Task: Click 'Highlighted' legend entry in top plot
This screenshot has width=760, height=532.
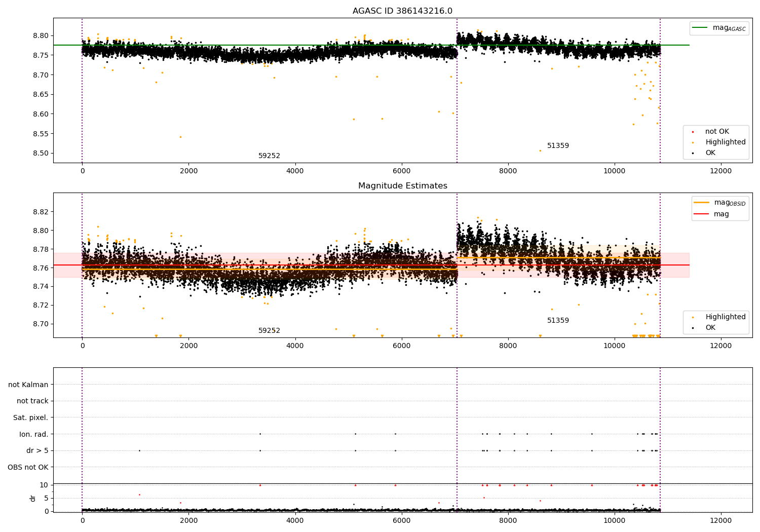Action: (x=726, y=142)
